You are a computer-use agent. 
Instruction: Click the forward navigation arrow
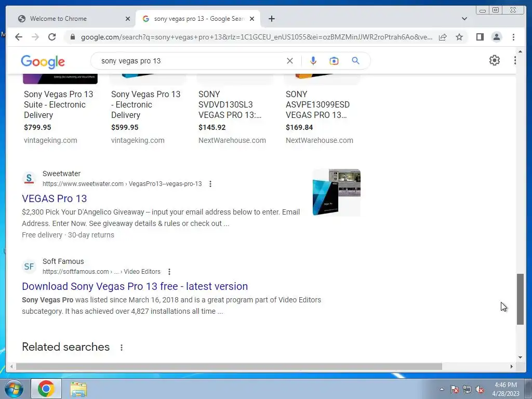coord(35,37)
